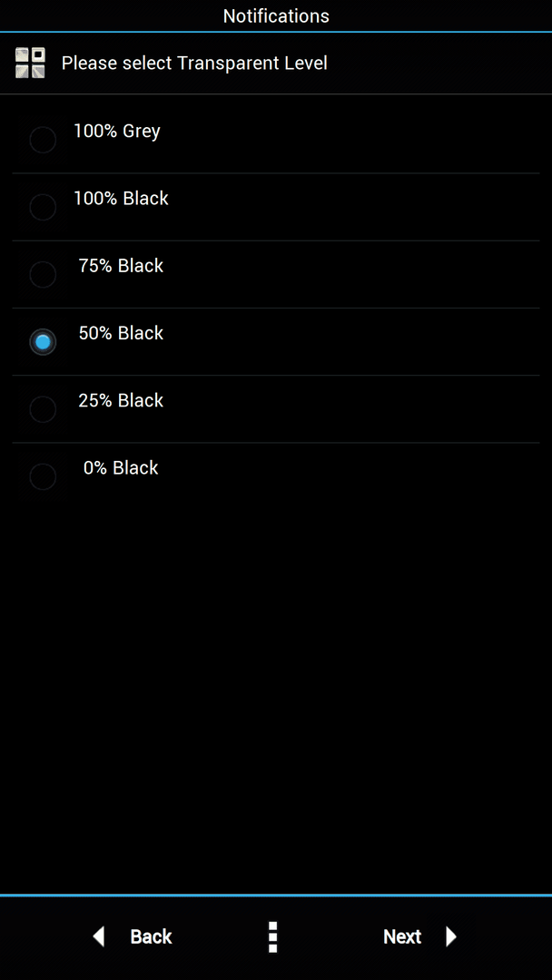
Task: Click the Notifications title bar text
Action: 276,15
